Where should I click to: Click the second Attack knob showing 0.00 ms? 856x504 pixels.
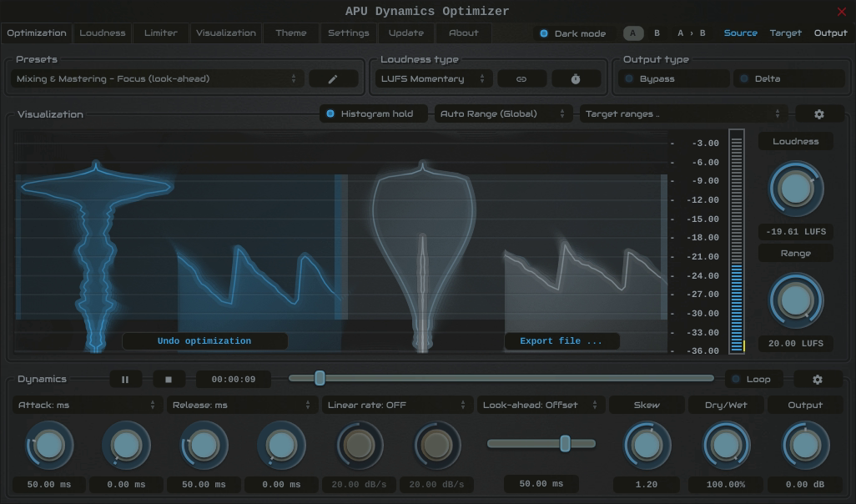(x=126, y=446)
